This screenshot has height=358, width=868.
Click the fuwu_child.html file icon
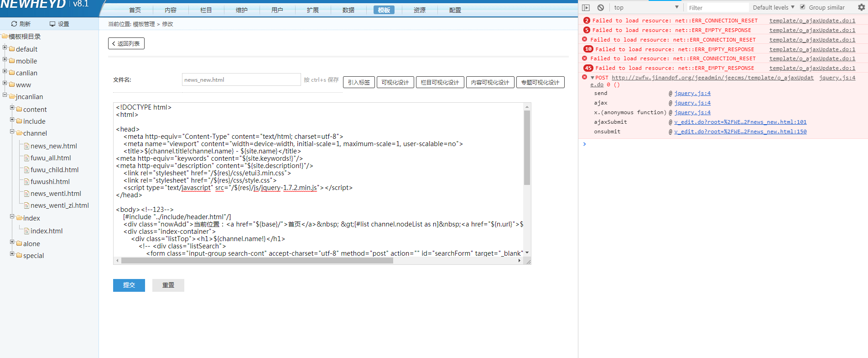[26, 170]
